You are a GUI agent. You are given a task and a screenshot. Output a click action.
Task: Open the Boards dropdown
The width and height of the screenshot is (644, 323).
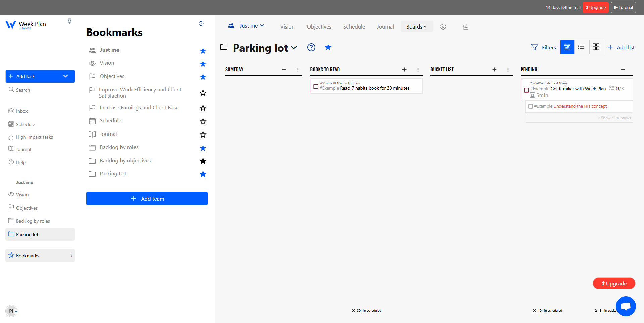pos(417,26)
